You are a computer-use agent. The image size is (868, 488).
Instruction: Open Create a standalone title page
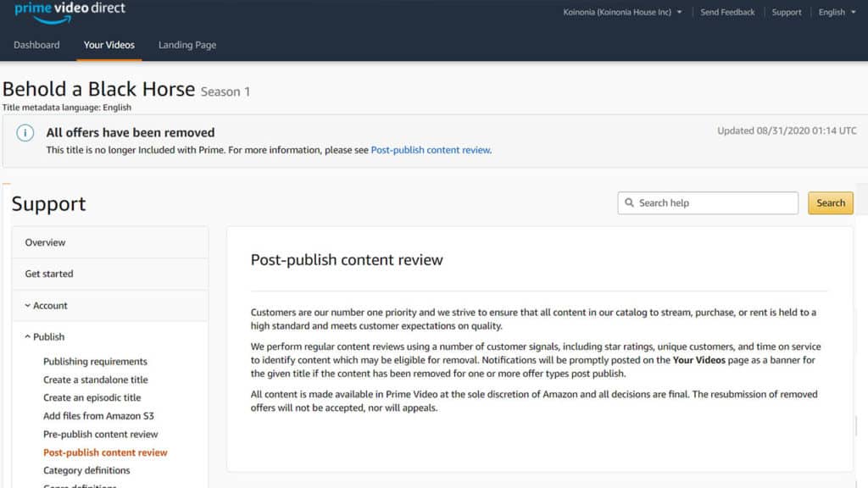[x=96, y=380]
